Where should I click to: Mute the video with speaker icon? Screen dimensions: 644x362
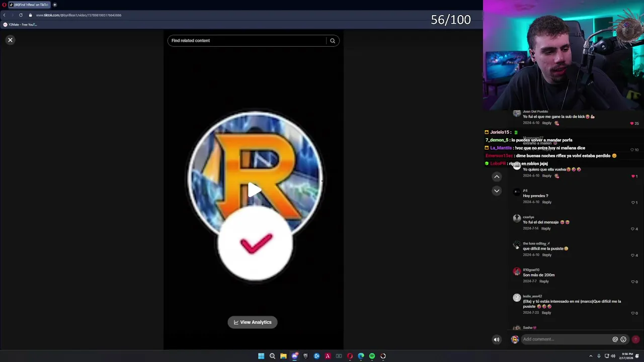click(497, 339)
